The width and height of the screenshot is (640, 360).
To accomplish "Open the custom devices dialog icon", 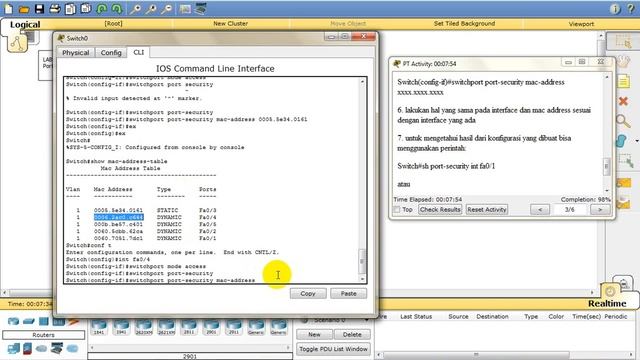I will 200,9.
